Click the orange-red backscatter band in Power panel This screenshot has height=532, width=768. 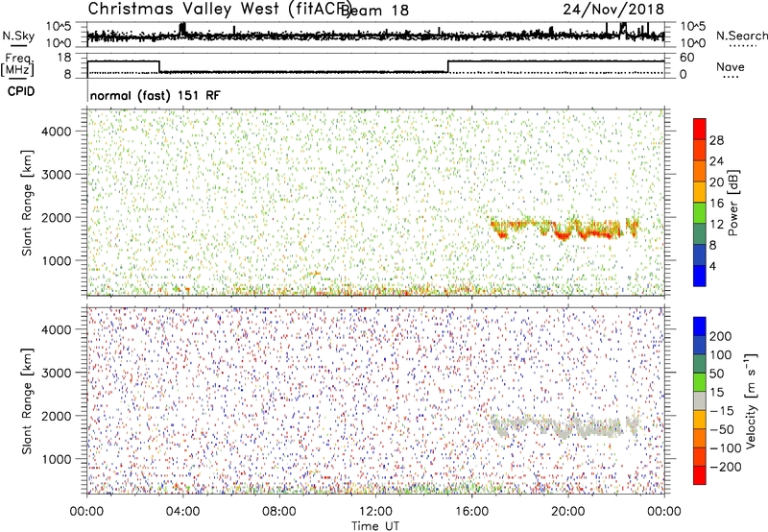click(564, 230)
